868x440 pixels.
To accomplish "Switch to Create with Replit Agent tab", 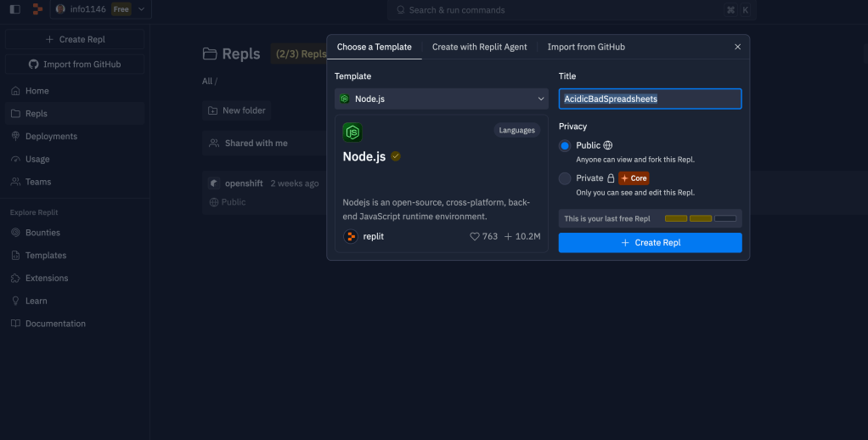I will pos(479,47).
